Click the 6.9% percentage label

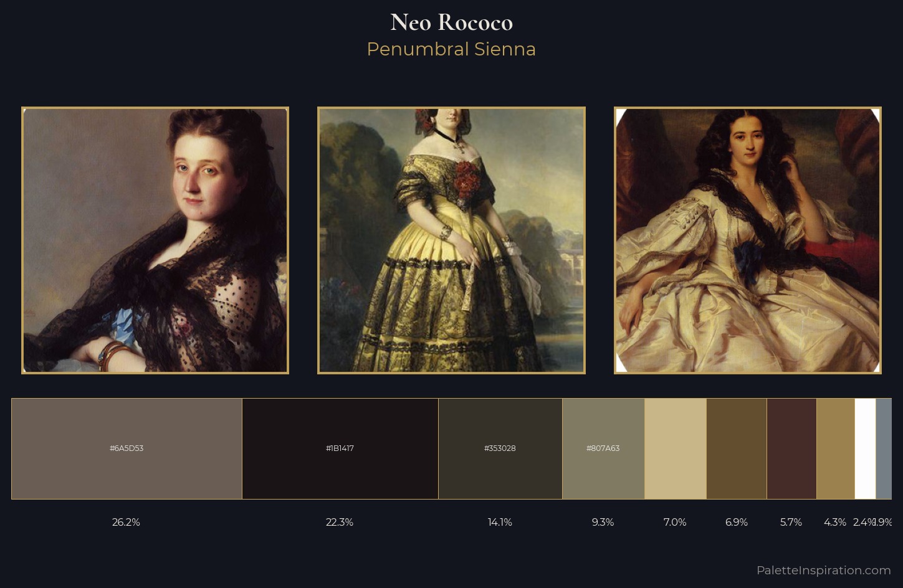coord(736,522)
